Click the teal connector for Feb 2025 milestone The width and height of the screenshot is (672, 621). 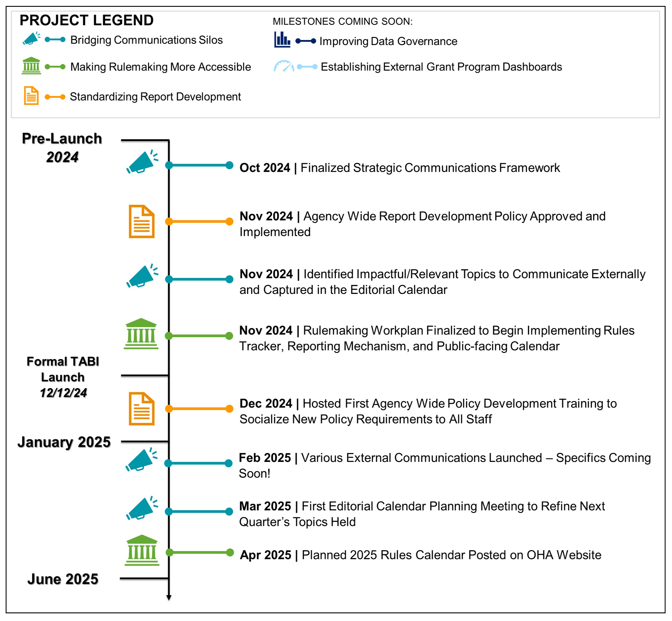[198, 463]
